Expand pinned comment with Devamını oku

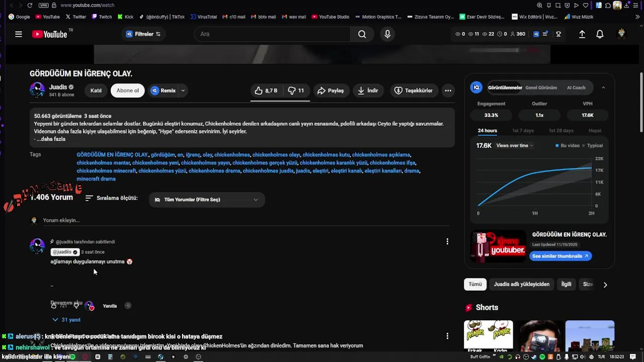click(x=66, y=303)
